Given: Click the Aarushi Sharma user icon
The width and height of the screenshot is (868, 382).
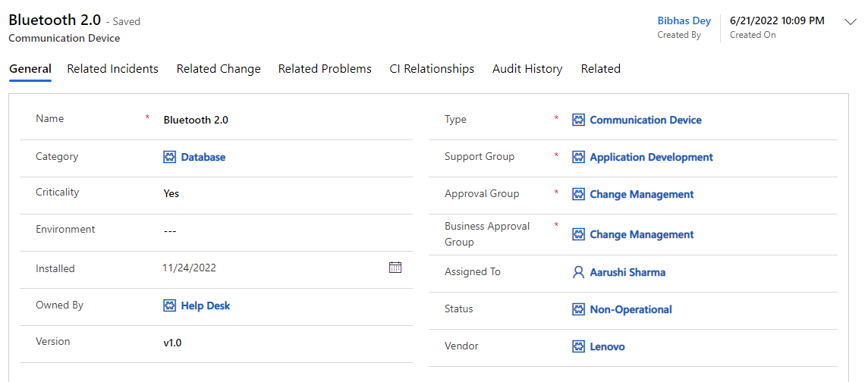Looking at the screenshot, I should point(579,272).
